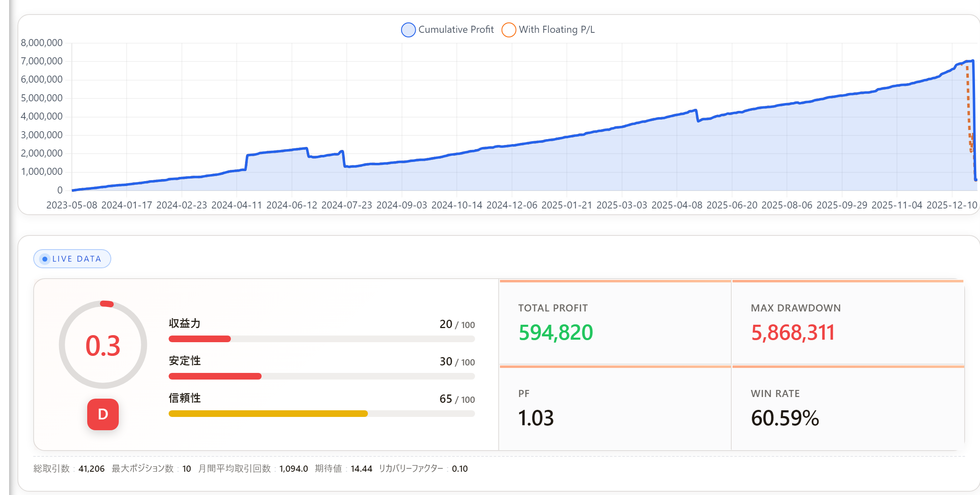The height and width of the screenshot is (495, 980).
Task: Select the WIN RATE 60.59% card
Action: (x=848, y=408)
